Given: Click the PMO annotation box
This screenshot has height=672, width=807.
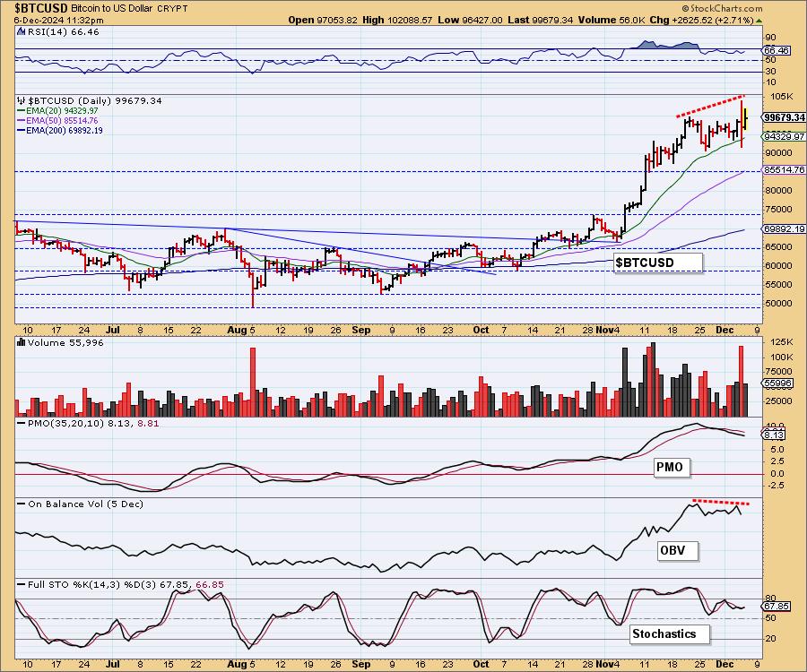Looking at the screenshot, I should click(671, 468).
